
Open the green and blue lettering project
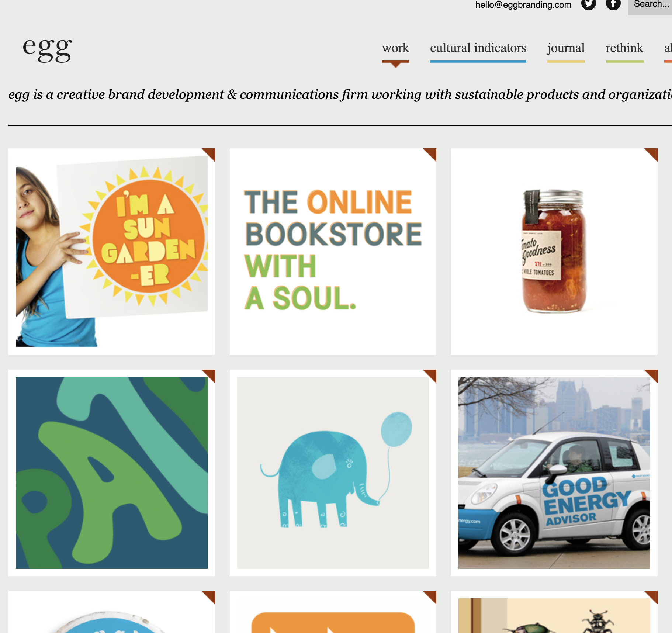[112, 473]
